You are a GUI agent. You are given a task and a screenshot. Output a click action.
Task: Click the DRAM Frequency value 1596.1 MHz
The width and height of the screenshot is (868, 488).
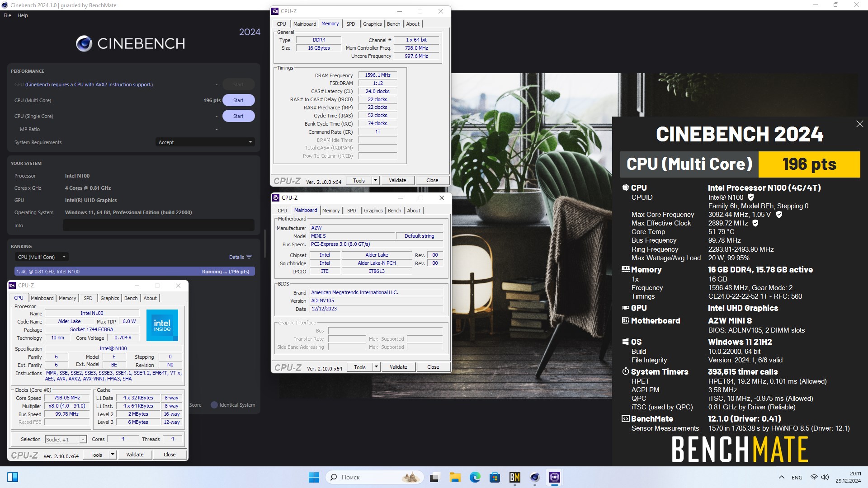pyautogui.click(x=377, y=75)
